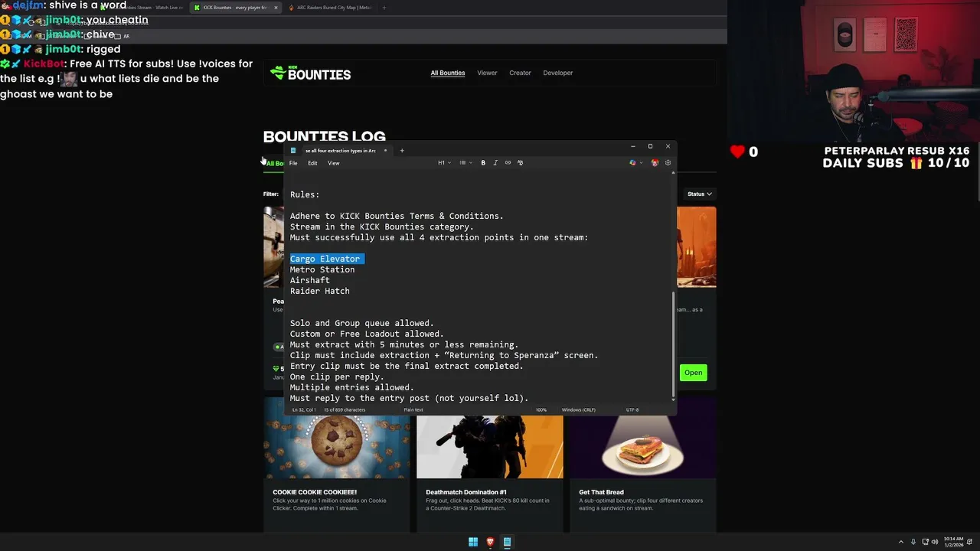Viewport: 980px width, 551px height.
Task: Close the KICK Bounties browser tab
Action: (x=276, y=8)
